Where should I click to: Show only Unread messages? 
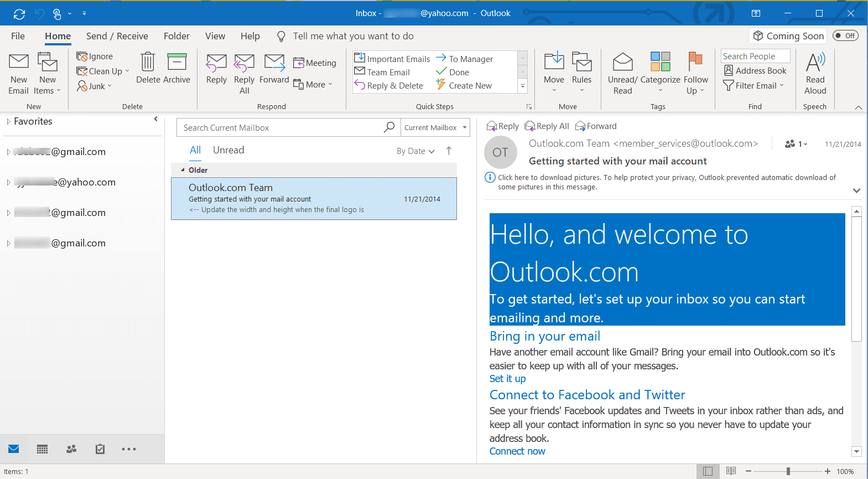(x=228, y=150)
